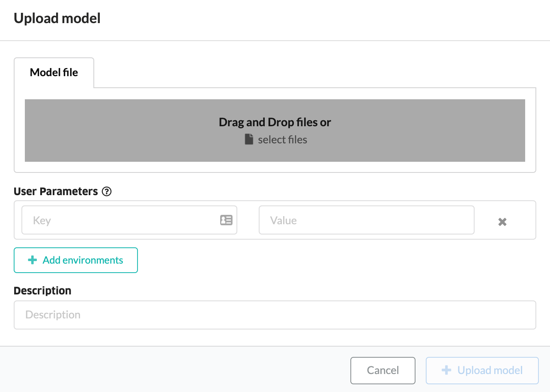Click the Upload model button
This screenshot has width=550, height=392.
[482, 370]
